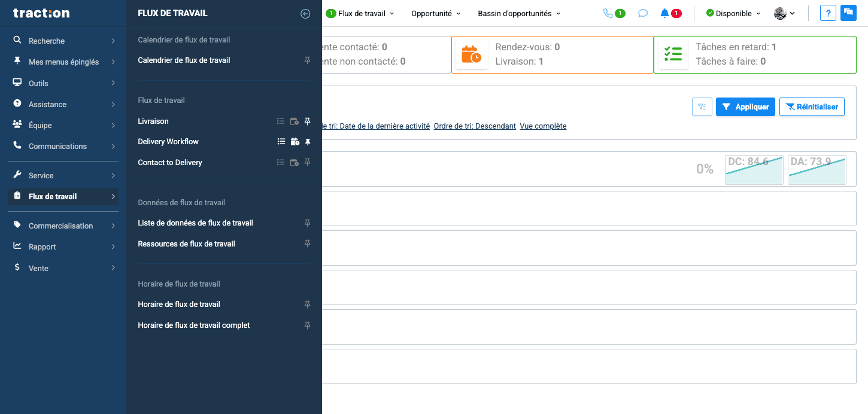Click the orange calendar Rendez-vous icon
Viewport: 868px width, 414px height.
point(472,54)
